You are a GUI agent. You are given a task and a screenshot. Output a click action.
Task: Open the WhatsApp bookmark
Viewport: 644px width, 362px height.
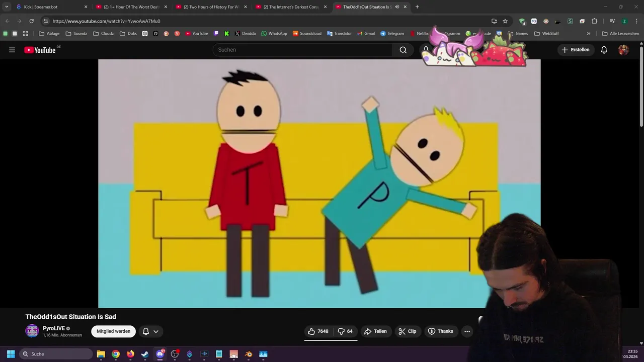pos(274,34)
